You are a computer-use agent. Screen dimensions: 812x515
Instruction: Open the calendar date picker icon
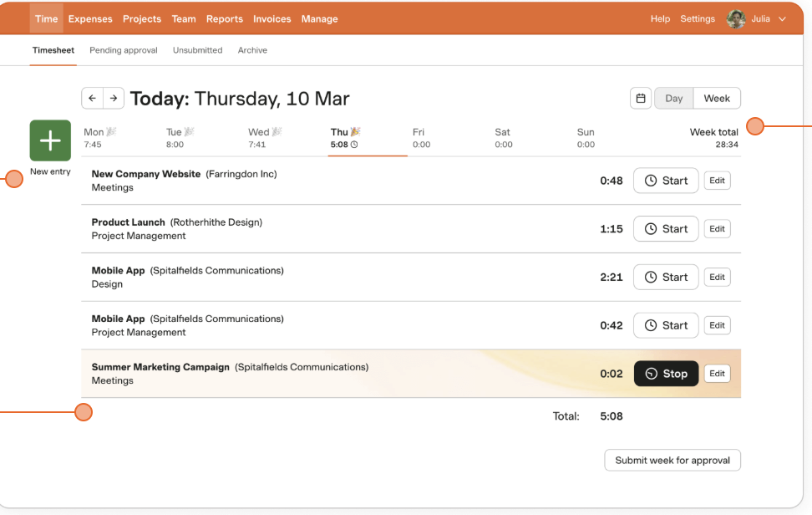tap(641, 98)
